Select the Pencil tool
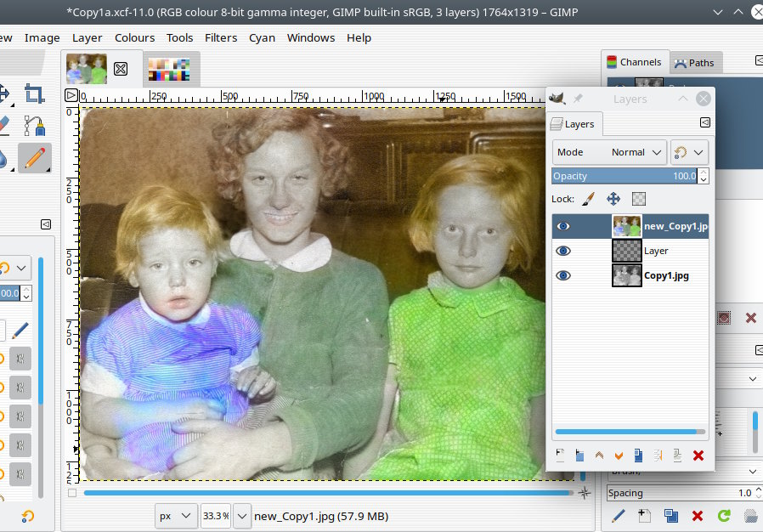 [34, 157]
